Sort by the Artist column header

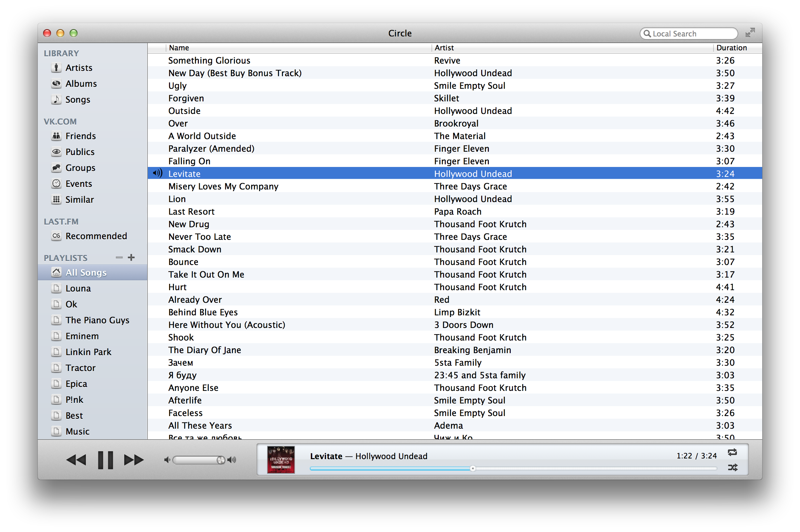tap(573, 48)
